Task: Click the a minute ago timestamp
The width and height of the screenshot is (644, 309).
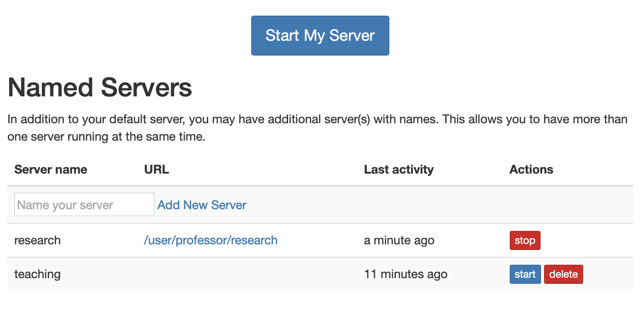Action: [x=399, y=240]
